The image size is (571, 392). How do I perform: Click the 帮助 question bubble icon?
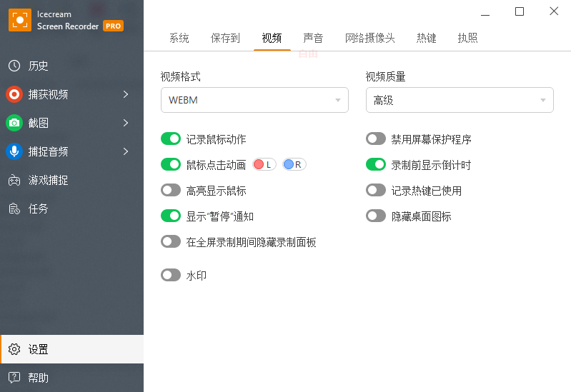pos(14,378)
